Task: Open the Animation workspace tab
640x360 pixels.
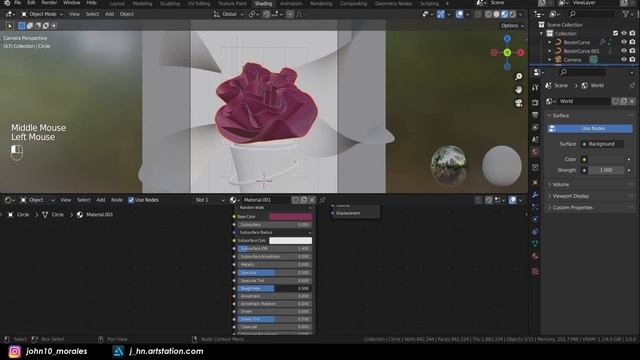Action: point(291,4)
